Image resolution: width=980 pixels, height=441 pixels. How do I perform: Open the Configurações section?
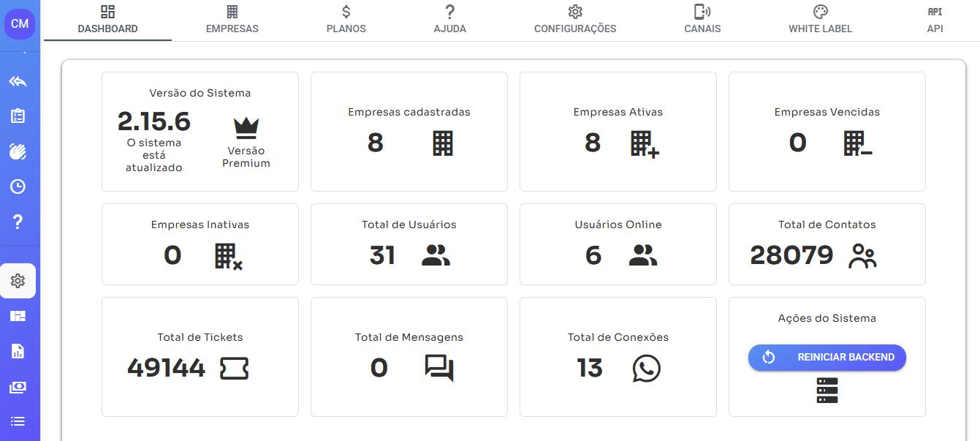pyautogui.click(x=574, y=20)
